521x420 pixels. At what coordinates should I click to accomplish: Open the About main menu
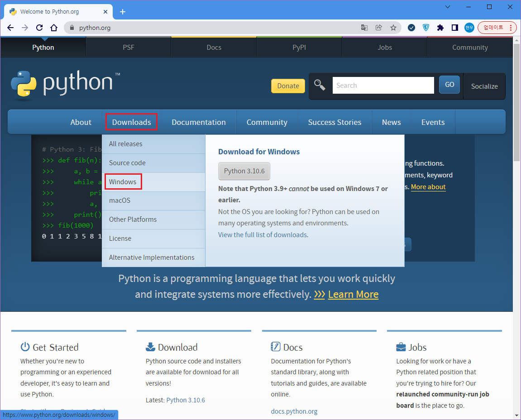click(x=81, y=122)
